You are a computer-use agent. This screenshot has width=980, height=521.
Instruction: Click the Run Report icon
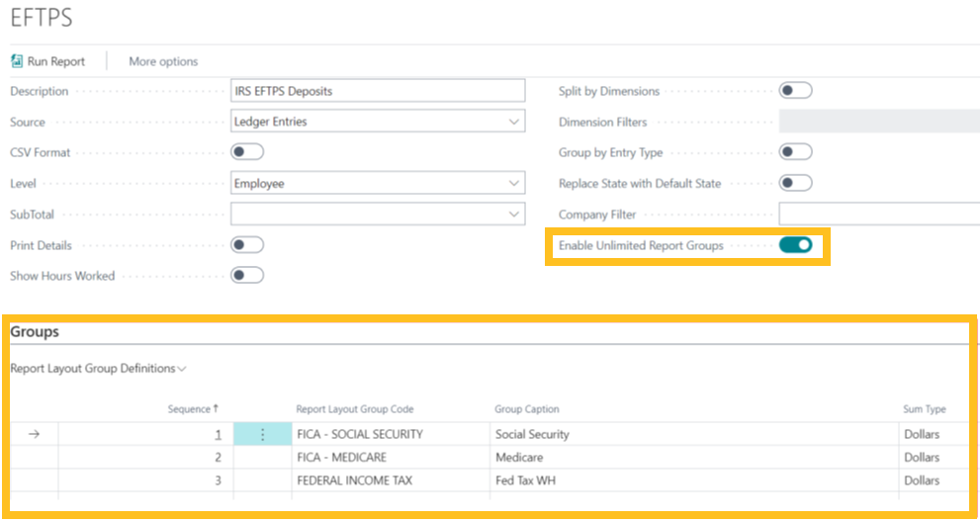tap(17, 61)
